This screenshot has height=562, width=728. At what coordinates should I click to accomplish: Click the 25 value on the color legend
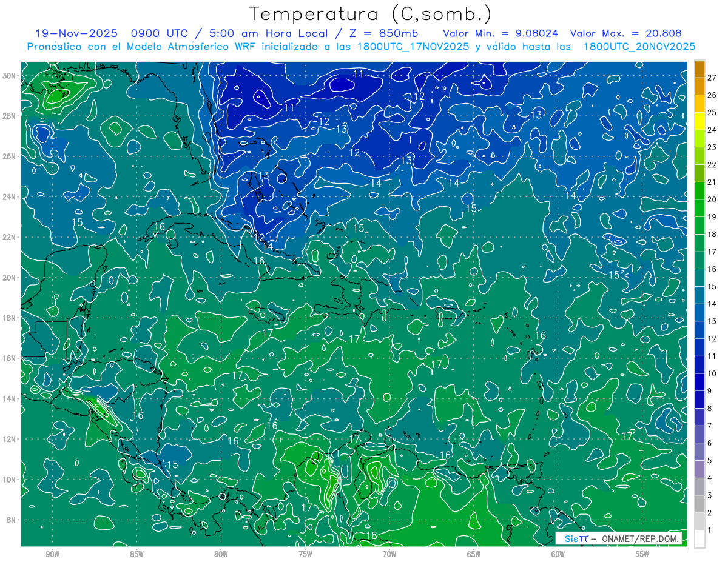(712, 113)
